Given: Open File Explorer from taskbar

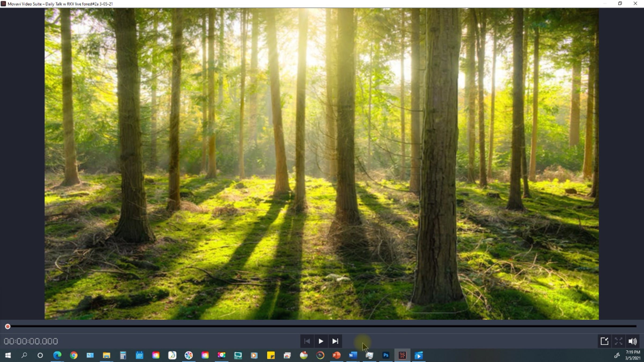Looking at the screenshot, I should tap(107, 355).
